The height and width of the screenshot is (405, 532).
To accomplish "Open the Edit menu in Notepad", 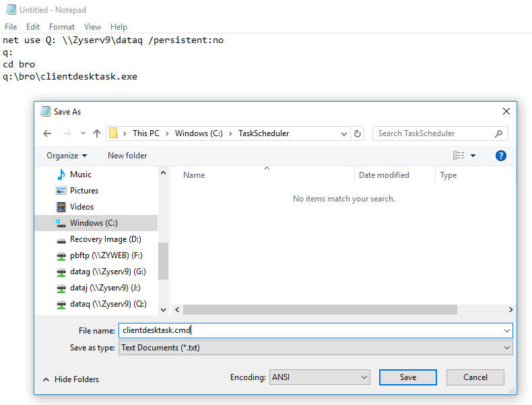I will (x=33, y=27).
